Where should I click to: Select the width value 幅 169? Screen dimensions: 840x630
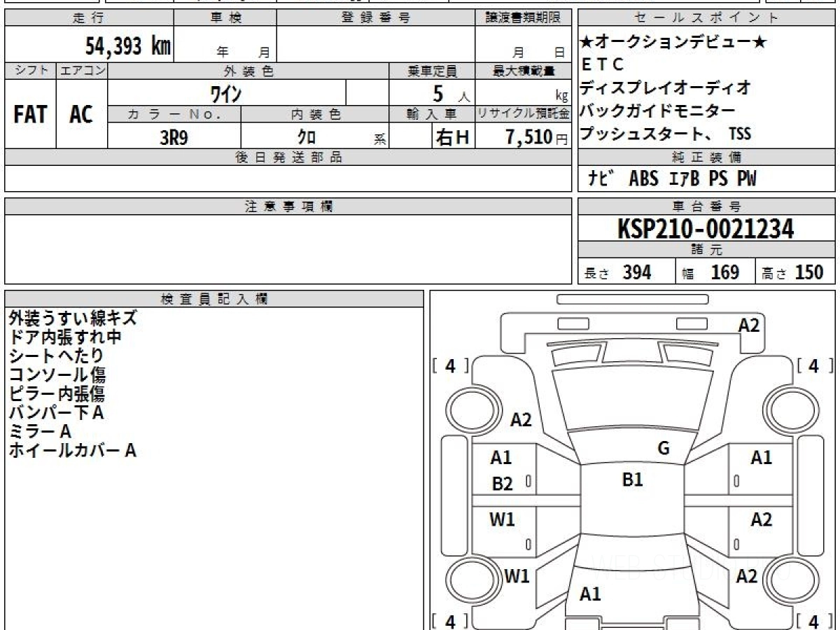click(x=710, y=272)
